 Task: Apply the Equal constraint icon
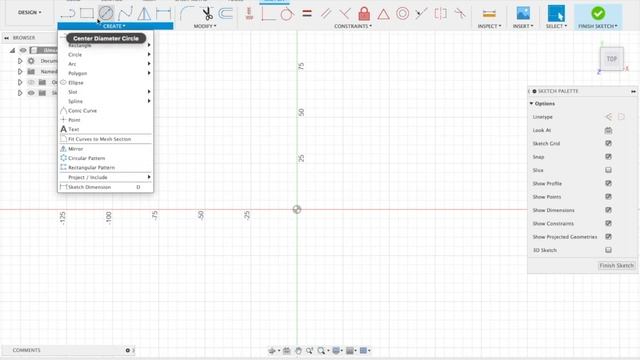point(307,13)
